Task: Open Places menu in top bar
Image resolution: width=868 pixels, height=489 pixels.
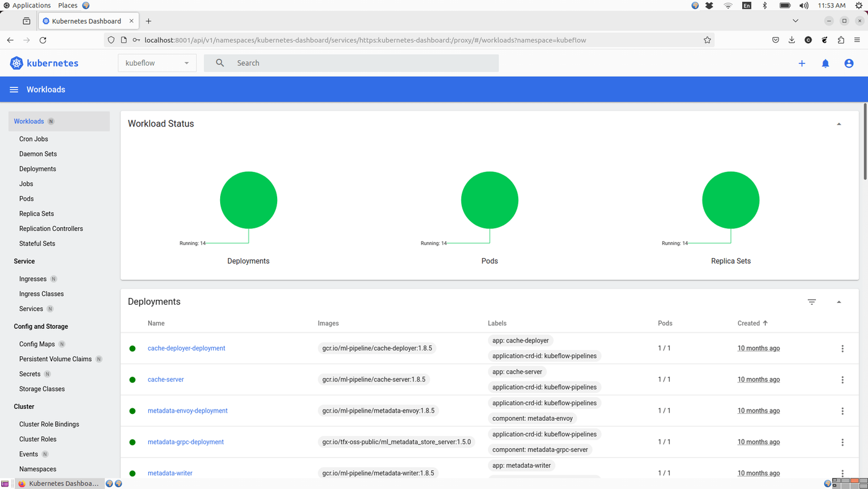Action: click(x=68, y=6)
